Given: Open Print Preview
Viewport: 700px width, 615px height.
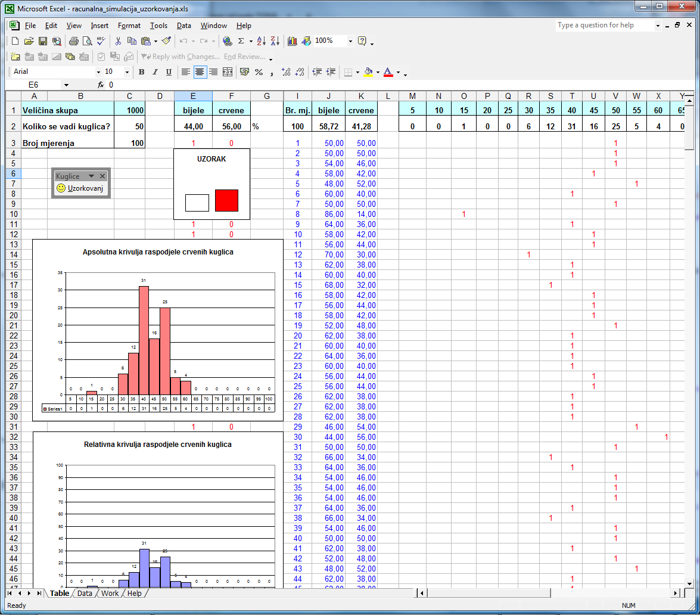Looking at the screenshot, I should coord(88,41).
